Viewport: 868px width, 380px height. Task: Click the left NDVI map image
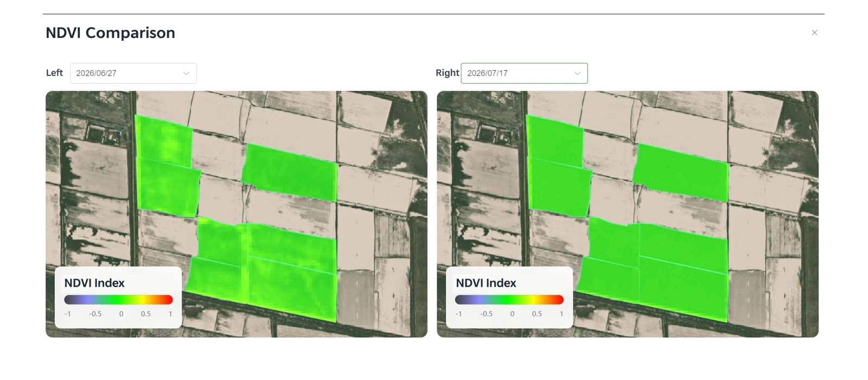pyautogui.click(x=237, y=214)
